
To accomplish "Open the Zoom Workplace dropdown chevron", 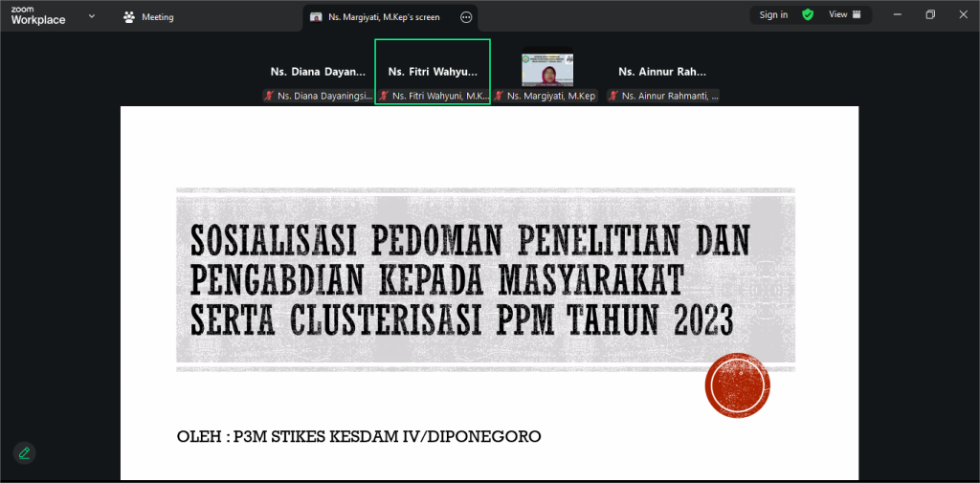I will click(x=92, y=16).
